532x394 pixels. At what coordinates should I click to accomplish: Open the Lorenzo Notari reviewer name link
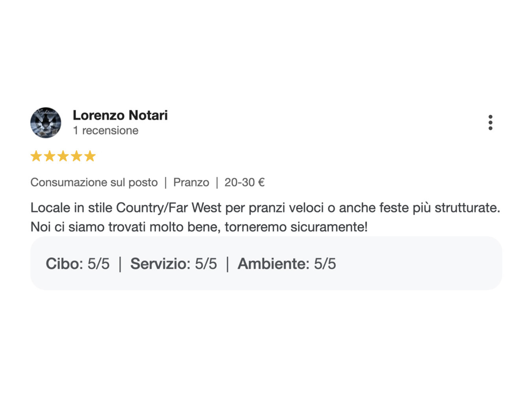[120, 115]
